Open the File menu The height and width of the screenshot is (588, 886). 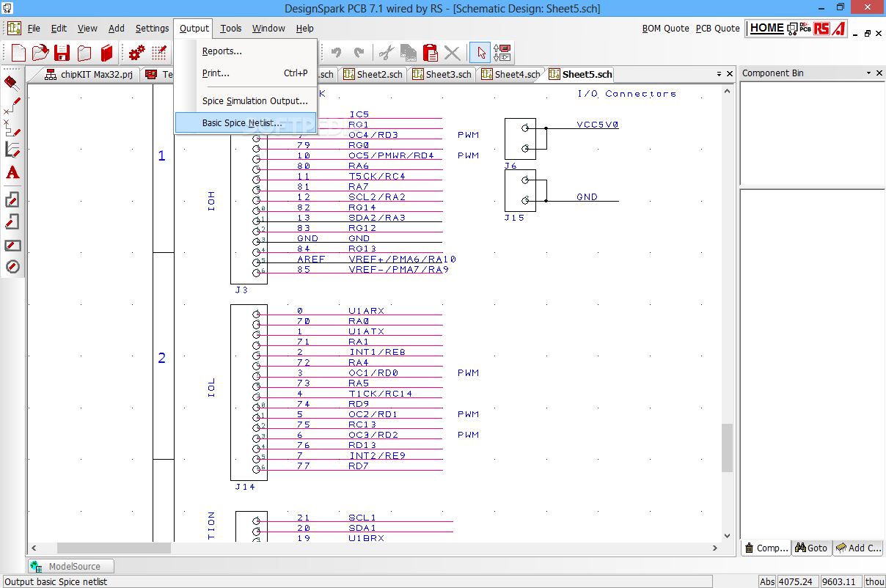pos(34,29)
